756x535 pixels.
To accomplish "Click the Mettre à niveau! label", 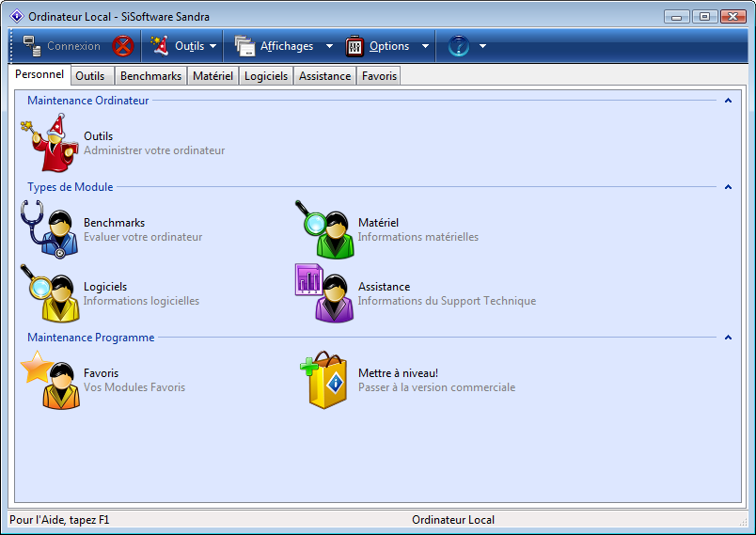I will tap(399, 373).
